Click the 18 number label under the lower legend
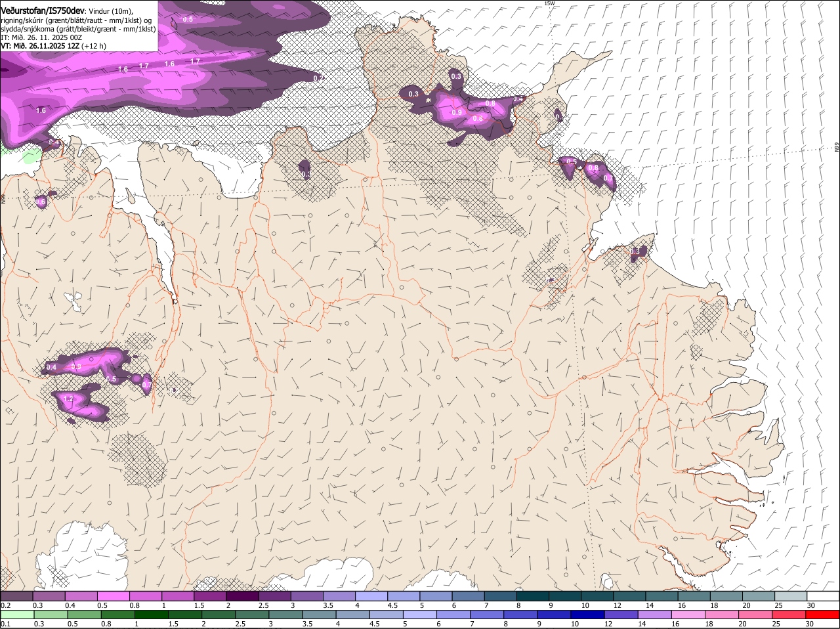Image resolution: width=840 pixels, height=629 pixels. pyautogui.click(x=710, y=624)
